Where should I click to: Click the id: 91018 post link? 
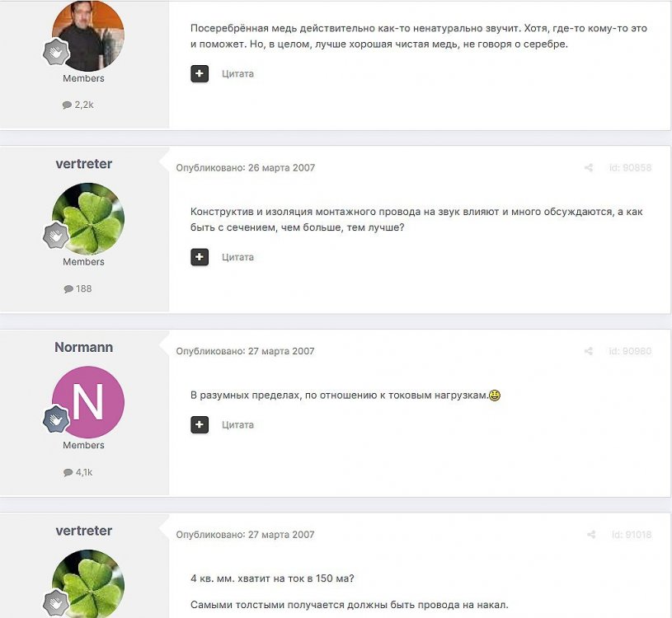(x=632, y=535)
